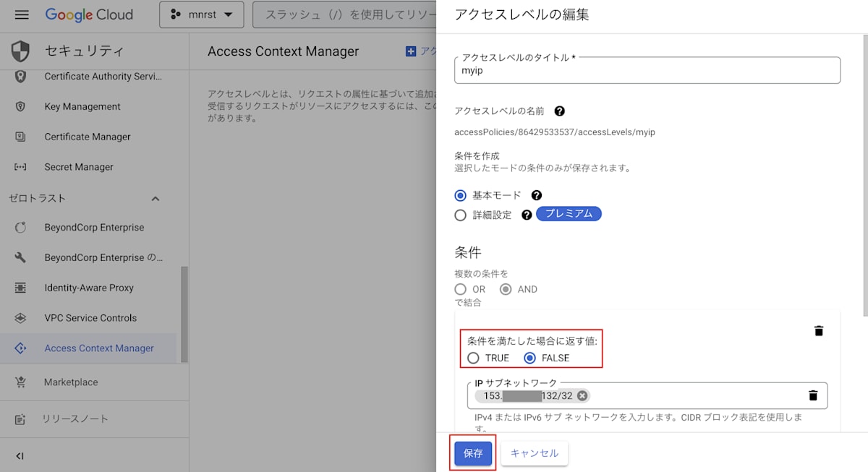This screenshot has width=868, height=472.
Task: Click the Access Context Manager icon
Action: pos(20,348)
